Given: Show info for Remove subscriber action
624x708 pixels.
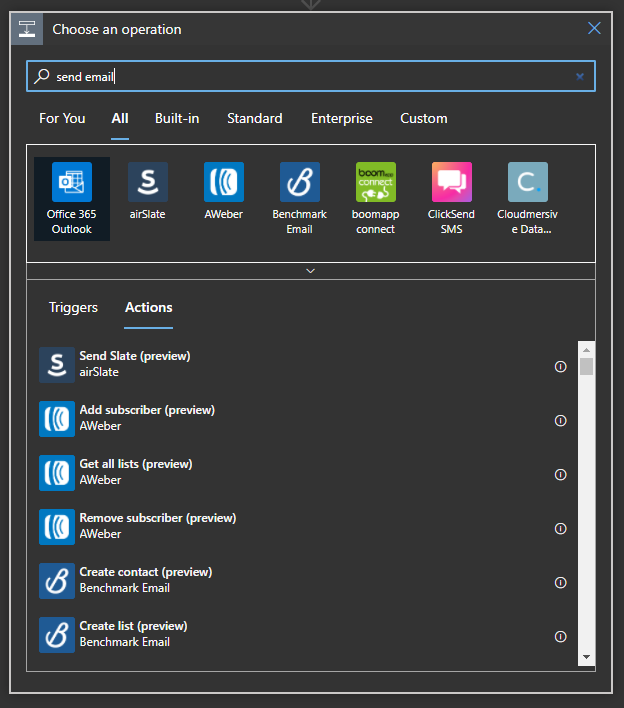Looking at the screenshot, I should [x=560, y=529].
